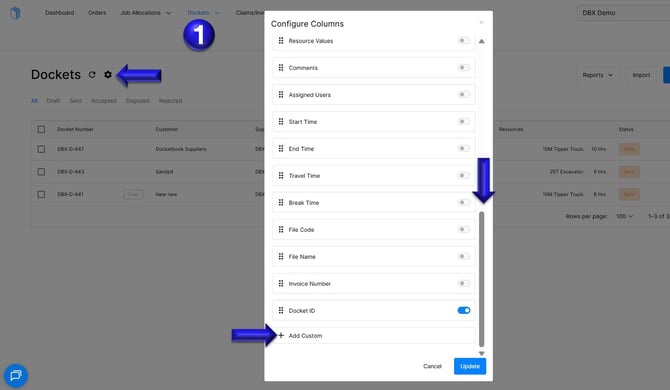The width and height of the screenshot is (670, 390).
Task: Grab the Assigned Users drag handle
Action: pos(281,94)
